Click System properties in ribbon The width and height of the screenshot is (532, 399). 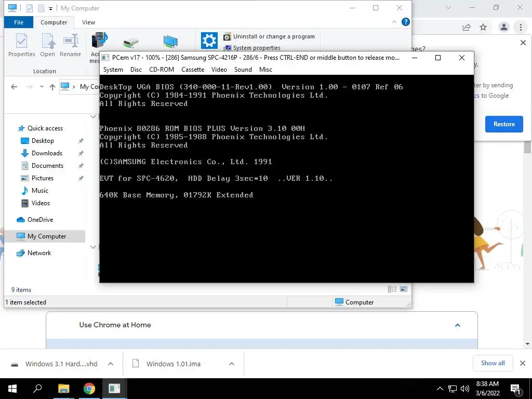click(252, 48)
